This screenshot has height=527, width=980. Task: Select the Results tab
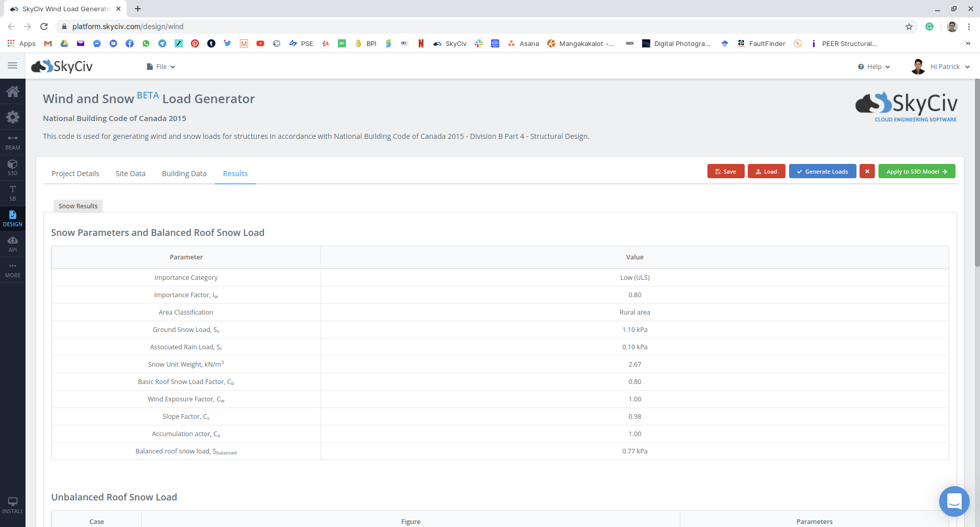click(x=235, y=174)
